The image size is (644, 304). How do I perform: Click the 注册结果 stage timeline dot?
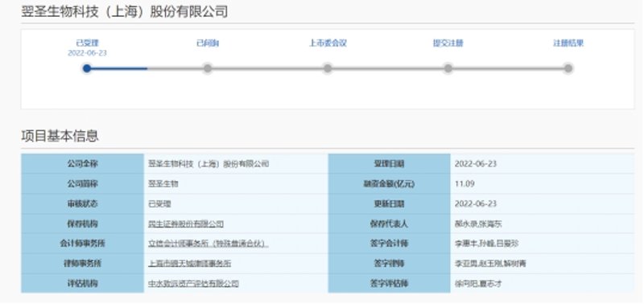[568, 68]
